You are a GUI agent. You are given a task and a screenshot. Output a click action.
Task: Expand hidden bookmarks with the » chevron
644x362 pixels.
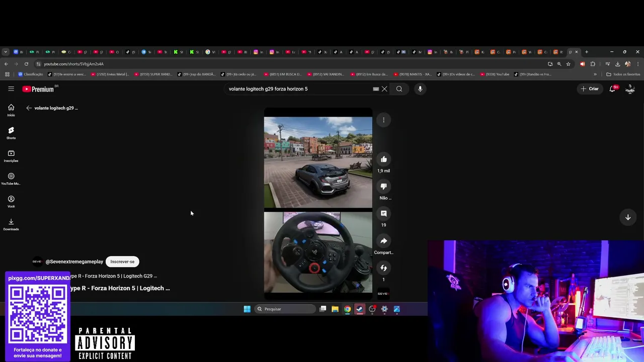pos(595,74)
